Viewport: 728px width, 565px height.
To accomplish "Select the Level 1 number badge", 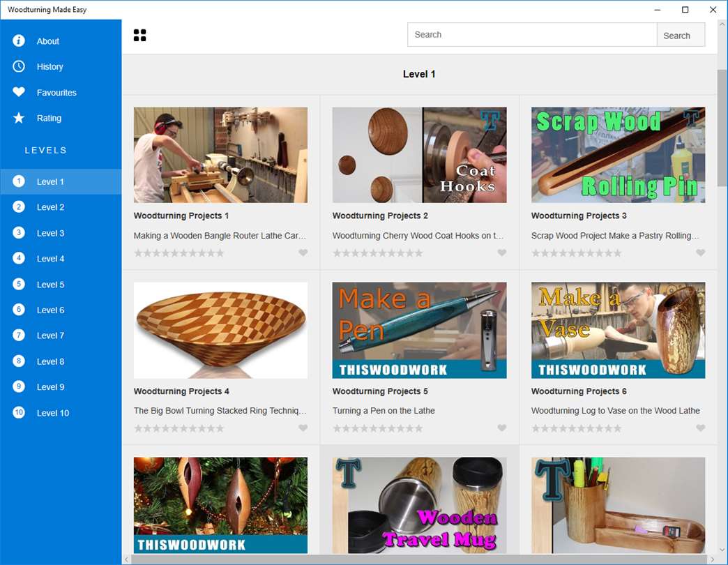I will point(19,181).
